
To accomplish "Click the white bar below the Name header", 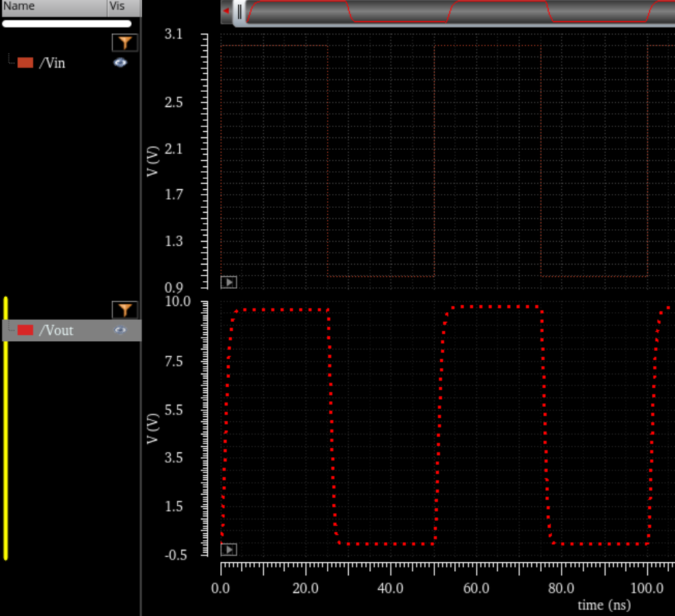I will point(67,23).
